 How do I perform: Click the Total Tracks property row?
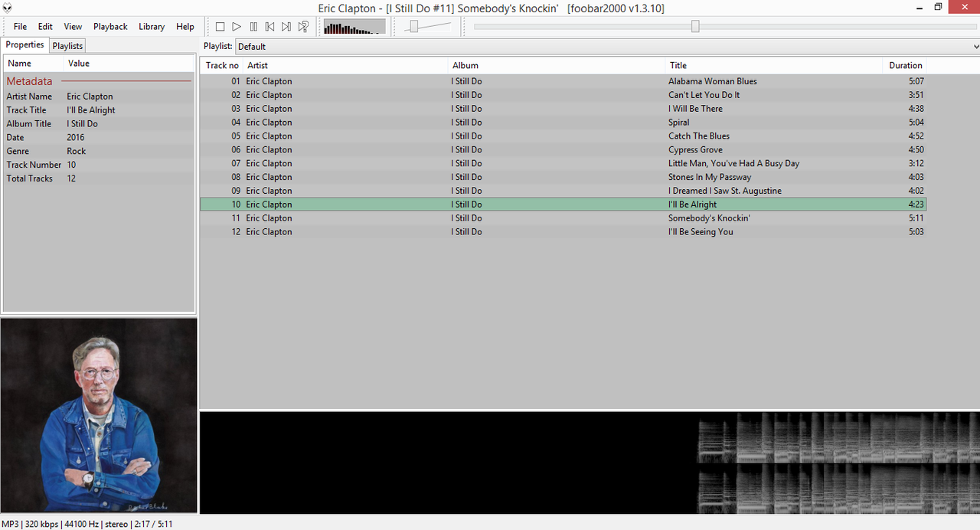coord(99,178)
